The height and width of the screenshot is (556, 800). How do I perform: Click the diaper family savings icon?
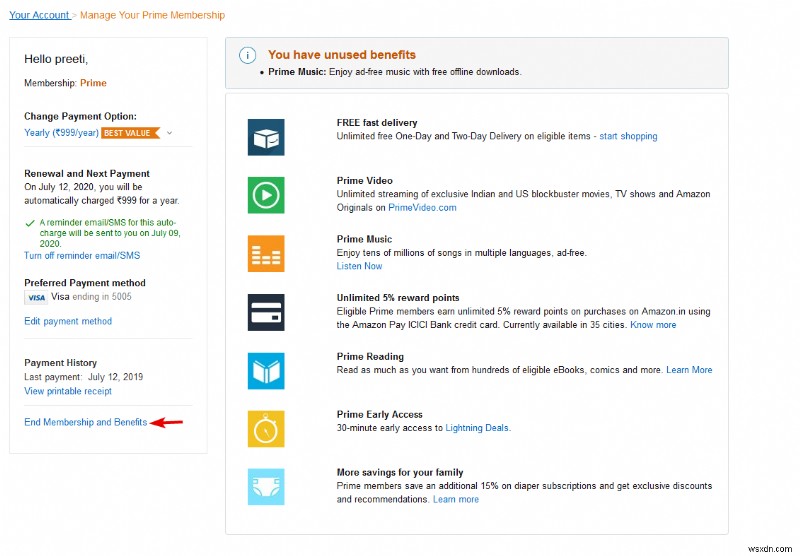point(266,487)
